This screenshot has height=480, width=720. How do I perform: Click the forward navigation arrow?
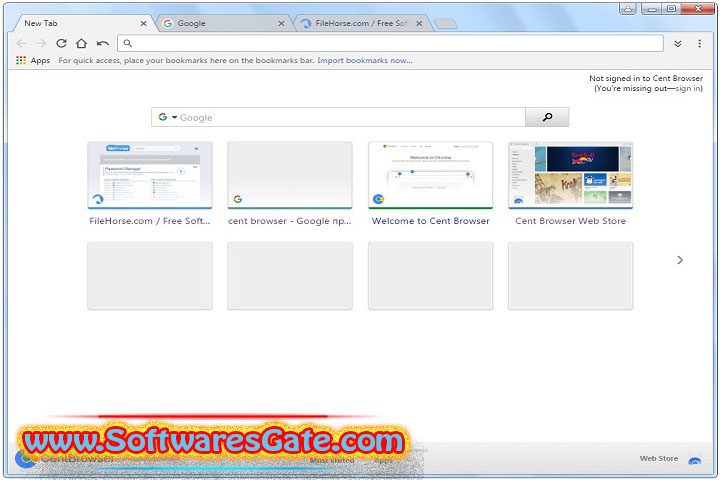click(41, 44)
